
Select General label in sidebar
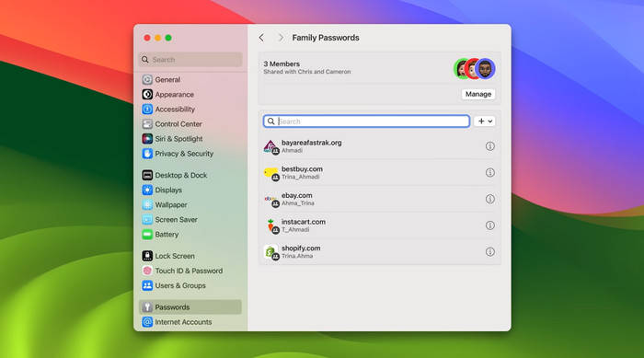[167, 80]
